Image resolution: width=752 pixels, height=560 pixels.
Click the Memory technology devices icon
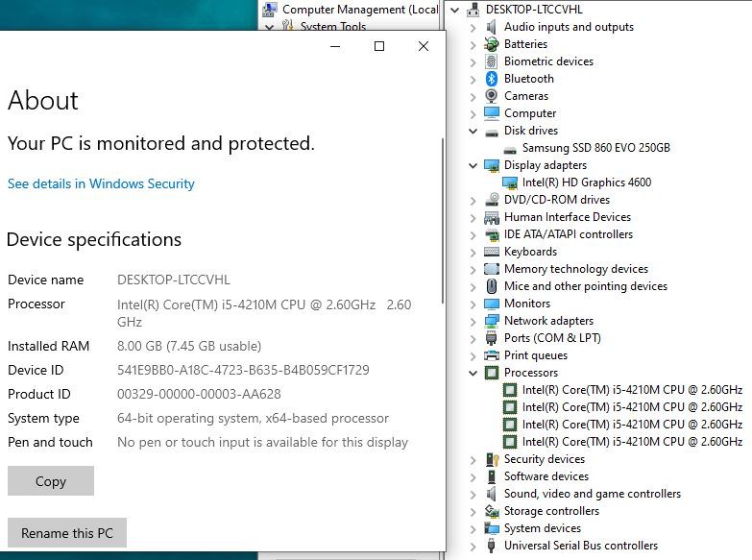click(492, 269)
